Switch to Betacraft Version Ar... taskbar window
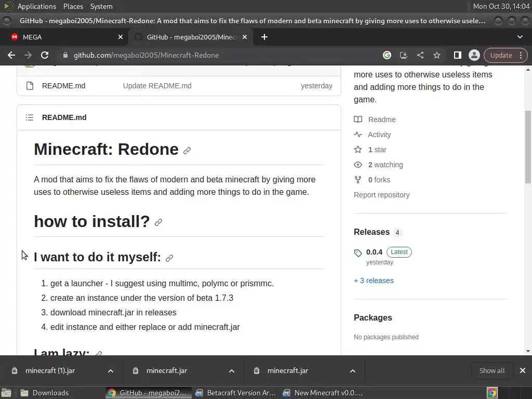This screenshot has width=532, height=399. 236,393
